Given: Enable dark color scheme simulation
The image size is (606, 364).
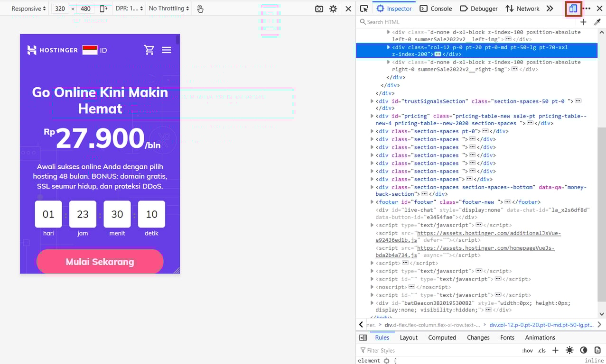Looking at the screenshot, I should (x=583, y=350).
